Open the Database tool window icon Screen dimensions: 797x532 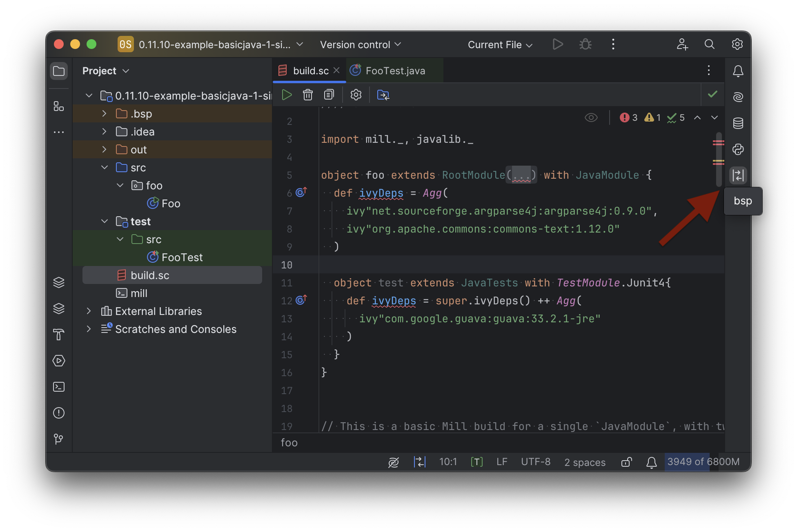tap(738, 123)
